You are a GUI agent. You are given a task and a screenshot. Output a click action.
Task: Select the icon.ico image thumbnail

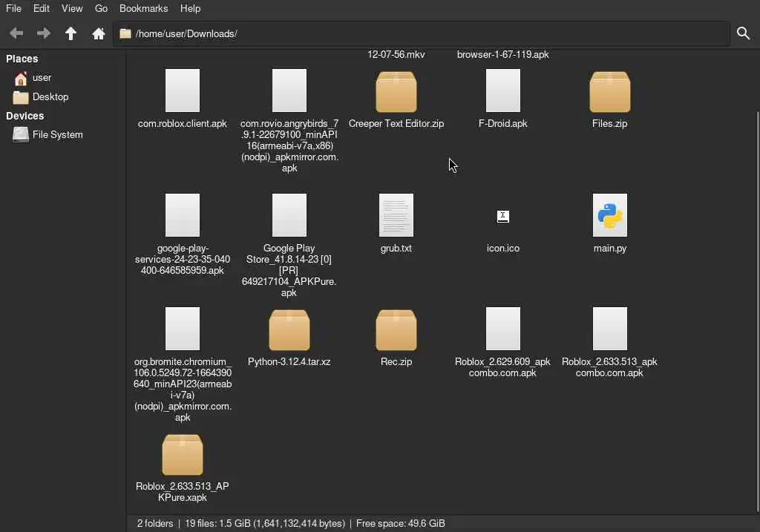tap(503, 217)
